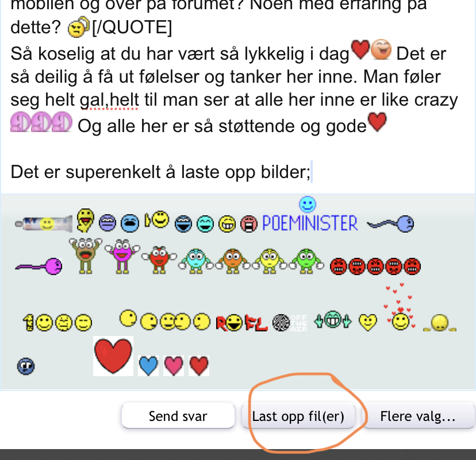Place cursor after 'laste opp bilder;' text
The height and width of the screenshot is (460, 476).
coord(312,172)
